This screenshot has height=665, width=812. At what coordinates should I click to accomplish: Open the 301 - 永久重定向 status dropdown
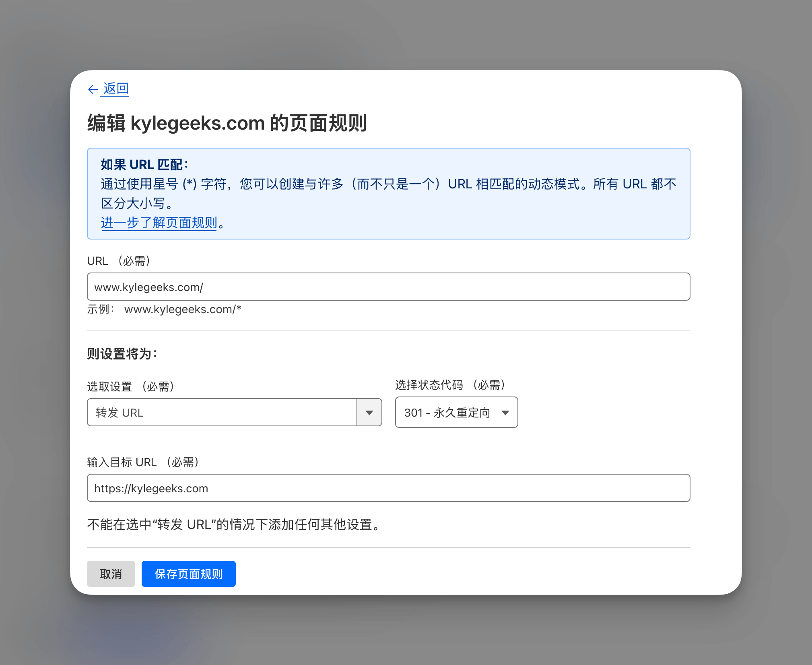pyautogui.click(x=447, y=412)
